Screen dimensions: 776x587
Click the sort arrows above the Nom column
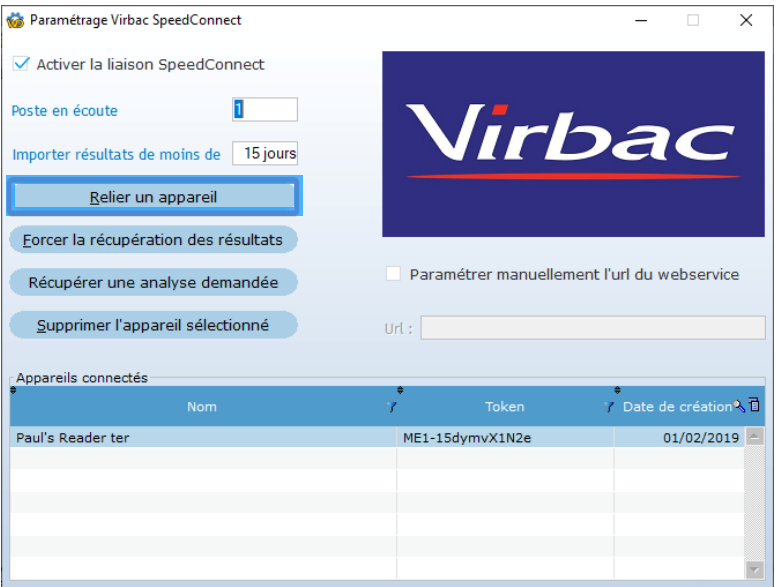pos(13,390)
